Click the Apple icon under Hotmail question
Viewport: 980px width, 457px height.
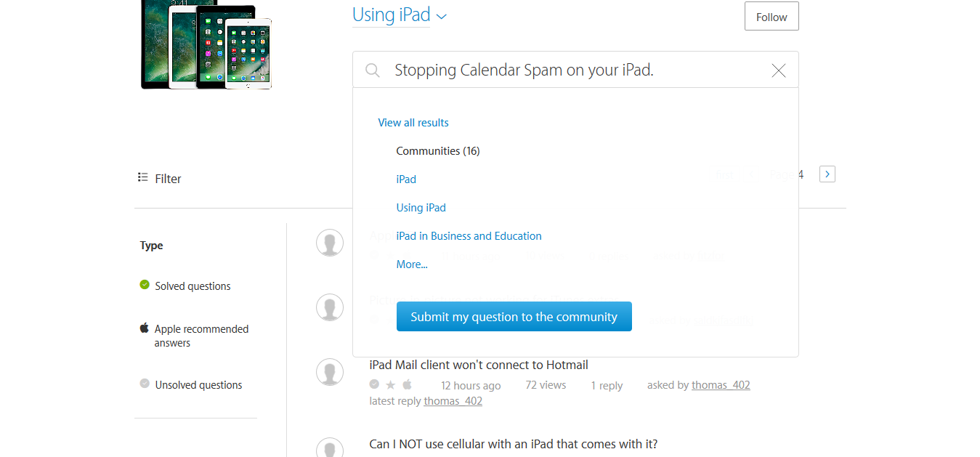pos(407,385)
